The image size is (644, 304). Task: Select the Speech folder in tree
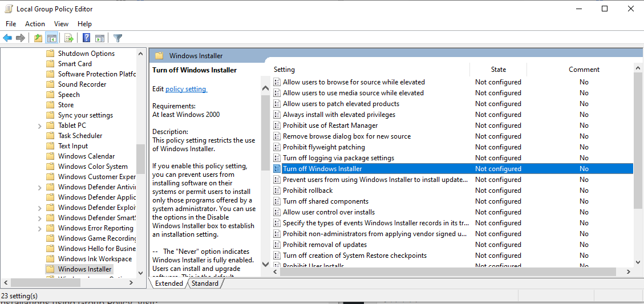pyautogui.click(x=68, y=95)
